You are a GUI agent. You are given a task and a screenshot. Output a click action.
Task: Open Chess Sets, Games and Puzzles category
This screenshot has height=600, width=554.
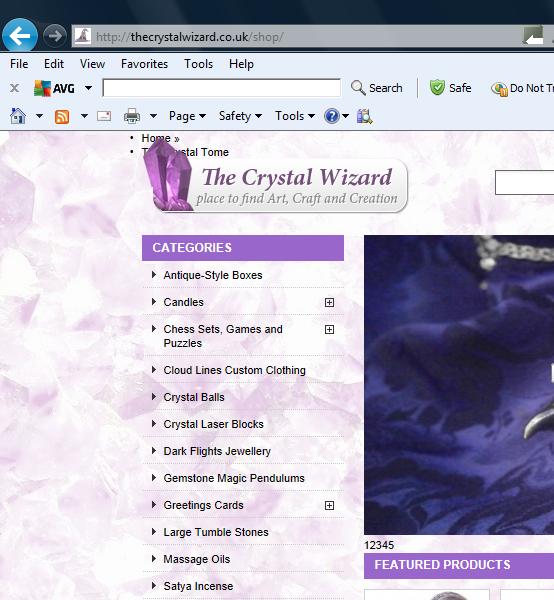point(223,336)
